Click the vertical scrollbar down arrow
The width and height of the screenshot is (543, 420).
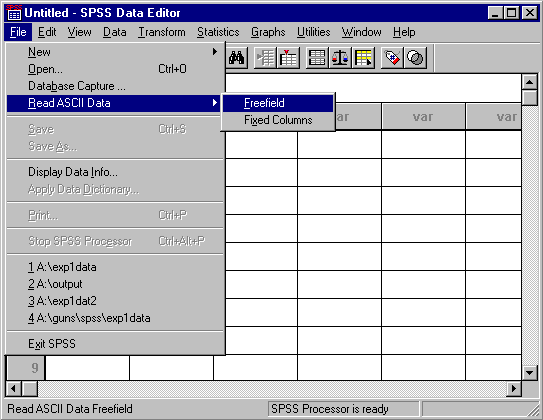530,373
